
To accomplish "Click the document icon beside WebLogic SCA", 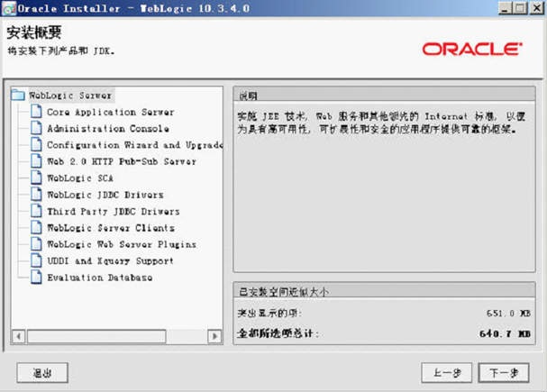I will coord(36,178).
